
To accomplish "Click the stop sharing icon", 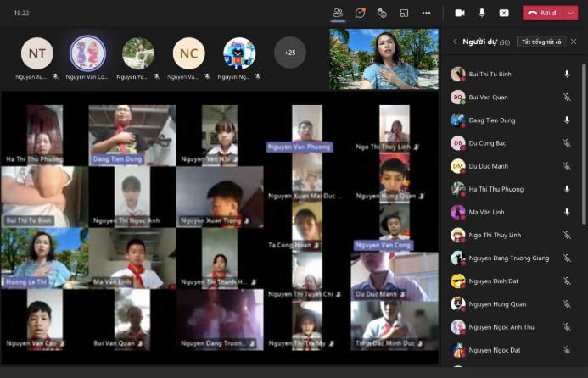I will point(504,13).
